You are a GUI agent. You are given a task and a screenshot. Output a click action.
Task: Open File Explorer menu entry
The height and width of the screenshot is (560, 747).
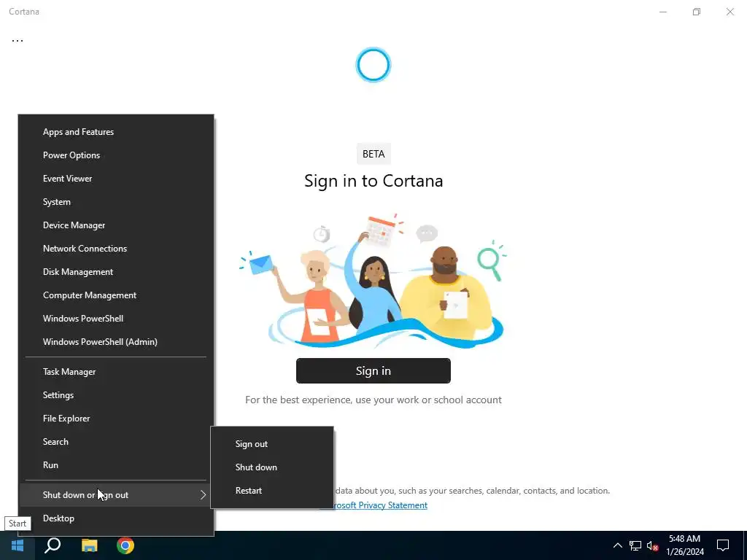tap(116, 419)
